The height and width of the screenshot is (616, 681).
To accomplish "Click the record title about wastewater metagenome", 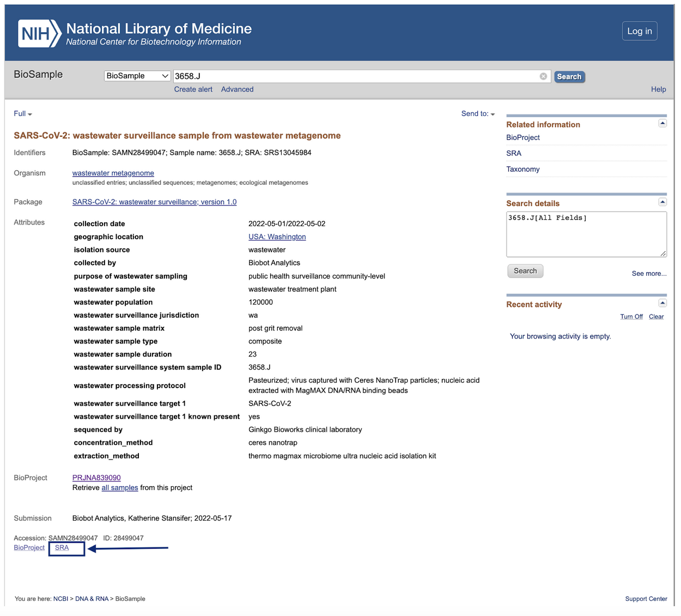I will [x=177, y=136].
